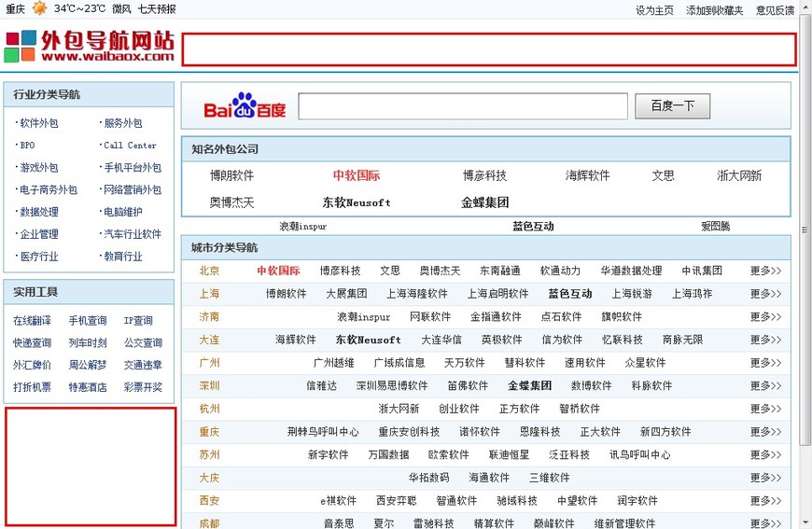Click the Baidu 百度 logo
This screenshot has height=529, width=812.
pos(245,106)
